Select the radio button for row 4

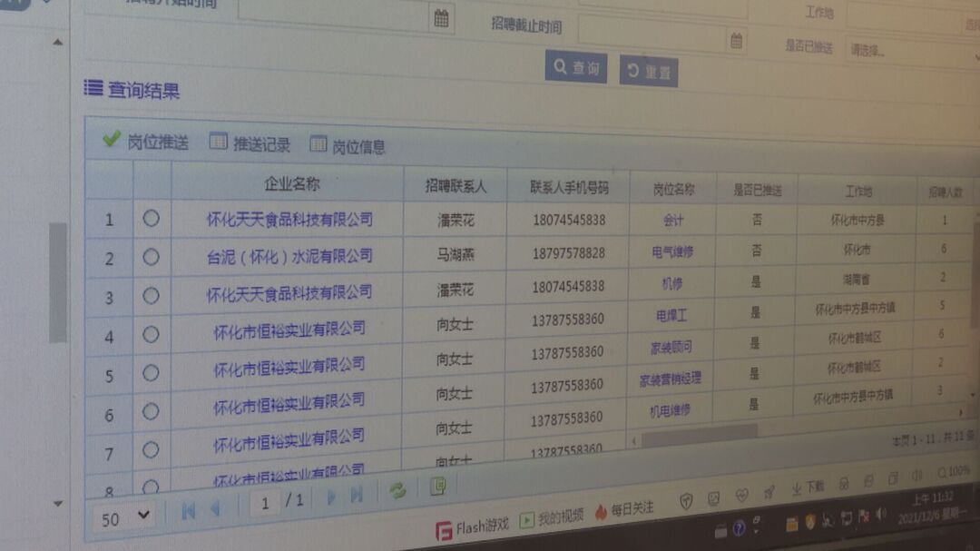(151, 335)
